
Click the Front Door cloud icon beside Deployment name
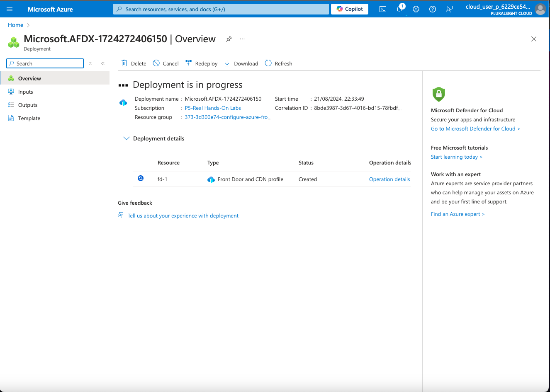point(123,102)
